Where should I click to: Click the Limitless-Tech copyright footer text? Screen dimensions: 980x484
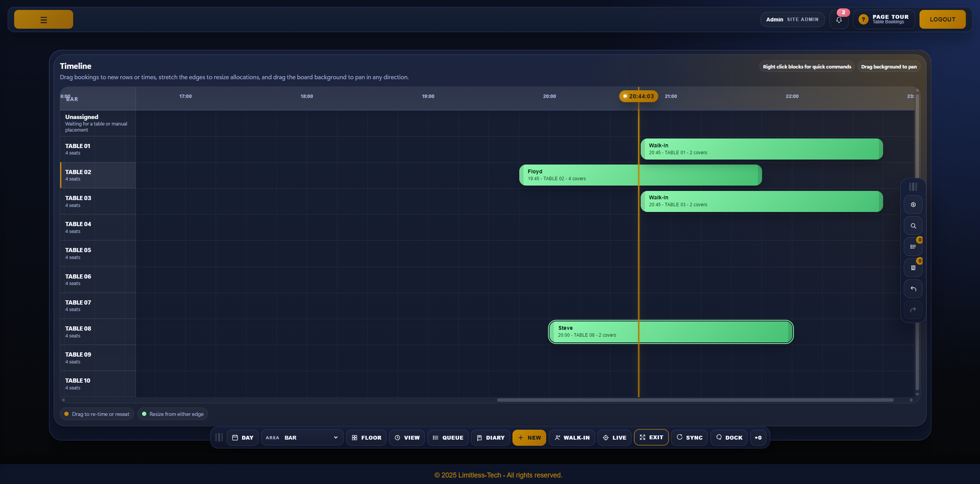pos(498,475)
